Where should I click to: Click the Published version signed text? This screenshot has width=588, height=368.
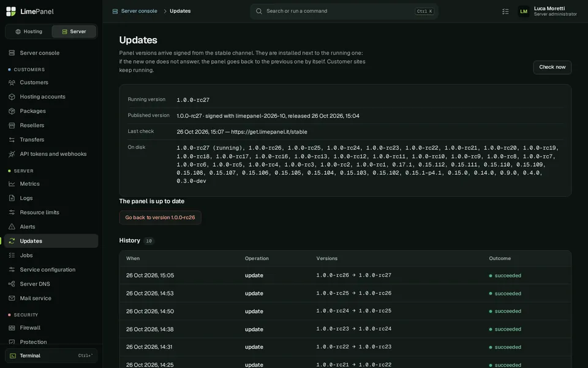coord(268,116)
